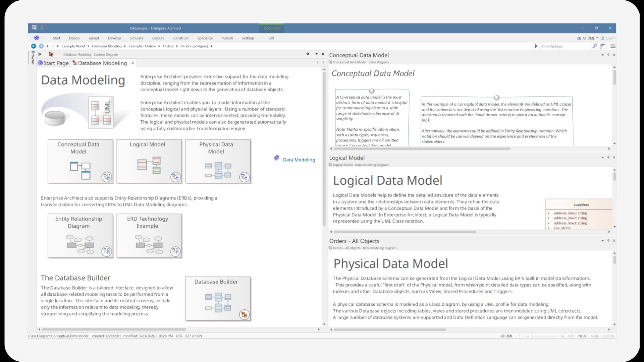The height and width of the screenshot is (362, 644).
Task: Expand the arrow left of Find Package
Action: (x=536, y=46)
